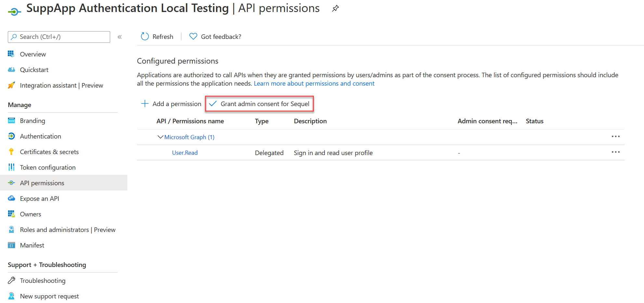
Task: Click Got feedback?
Action: [x=215, y=37]
